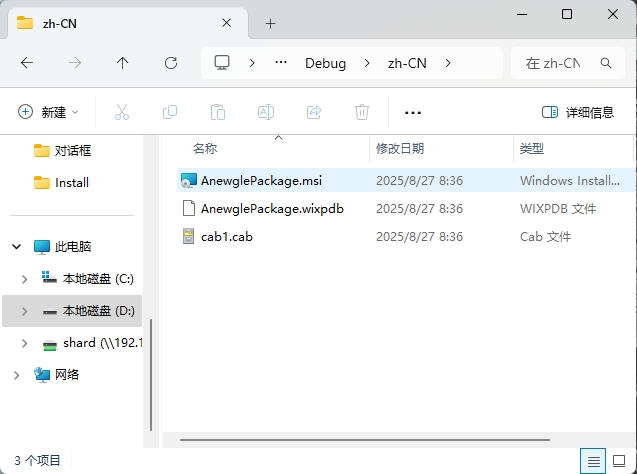Expand the 本地磁盘 (C:) tree node
Image resolution: width=637 pixels, height=474 pixels.
(24, 279)
